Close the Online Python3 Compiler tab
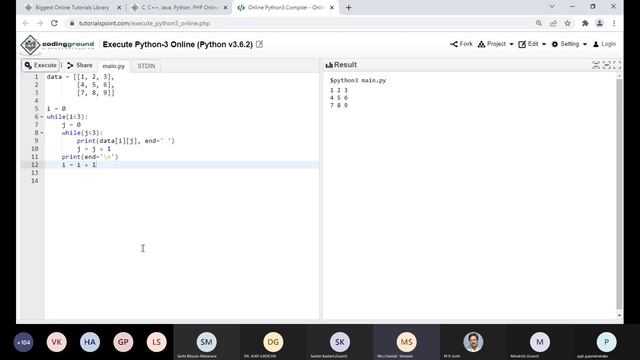The height and width of the screenshot is (360, 640). click(332, 7)
